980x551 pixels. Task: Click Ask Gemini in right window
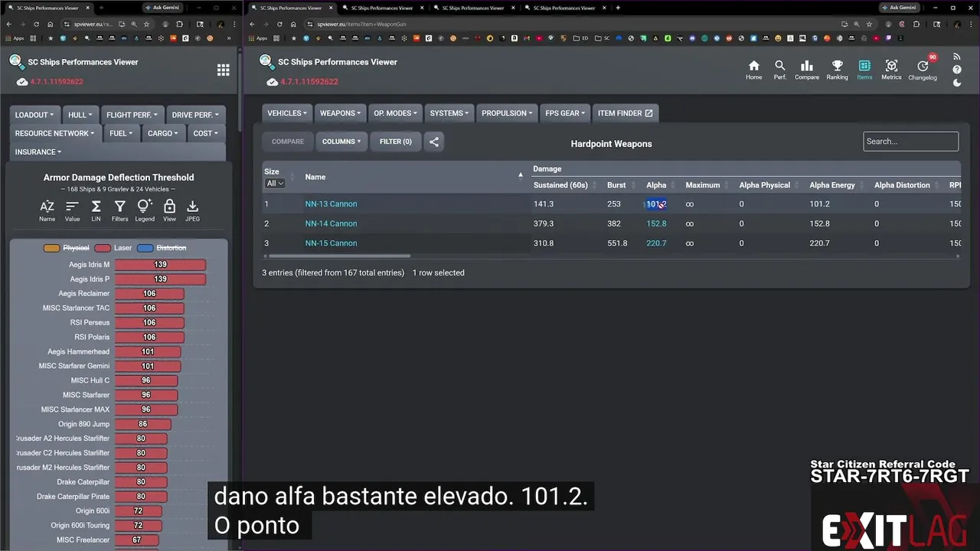click(899, 8)
